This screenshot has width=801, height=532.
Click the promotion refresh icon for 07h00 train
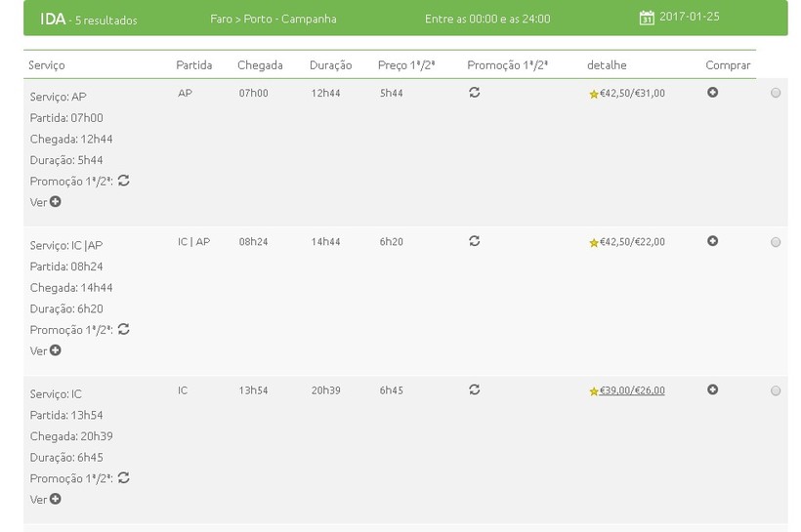click(x=474, y=92)
